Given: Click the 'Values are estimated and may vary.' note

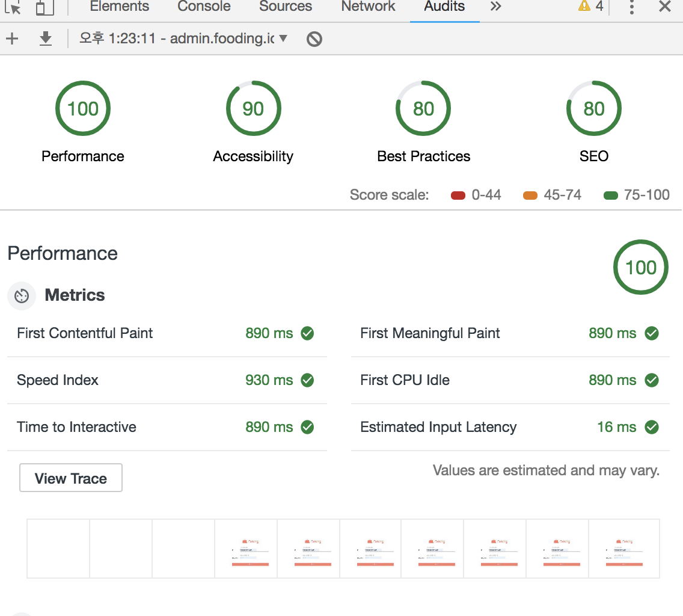Looking at the screenshot, I should 546,470.
